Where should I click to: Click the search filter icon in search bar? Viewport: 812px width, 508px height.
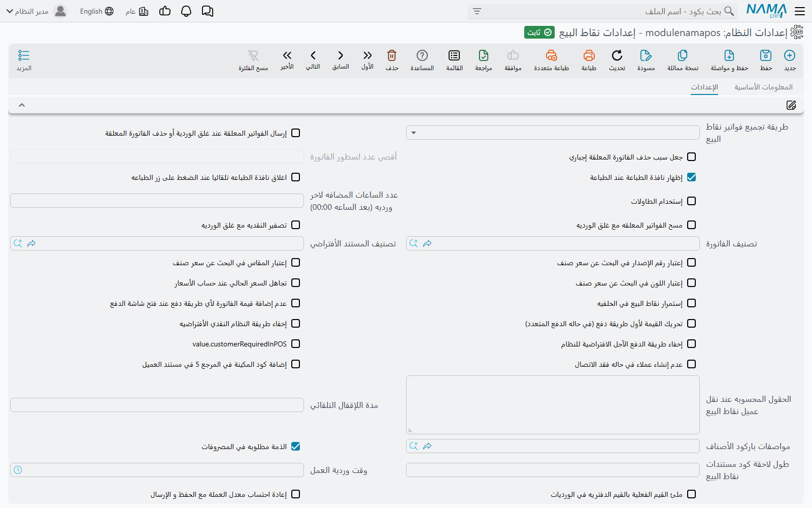[x=477, y=11]
